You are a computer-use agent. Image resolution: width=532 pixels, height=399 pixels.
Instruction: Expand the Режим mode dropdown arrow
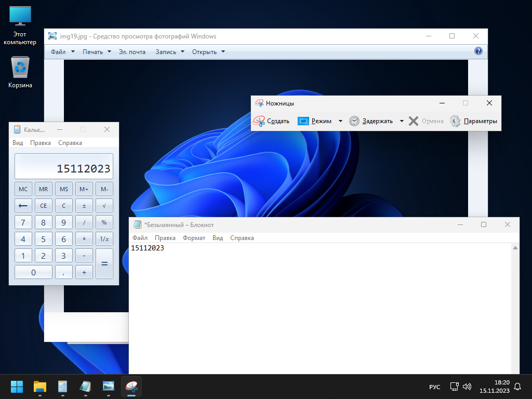(x=340, y=121)
